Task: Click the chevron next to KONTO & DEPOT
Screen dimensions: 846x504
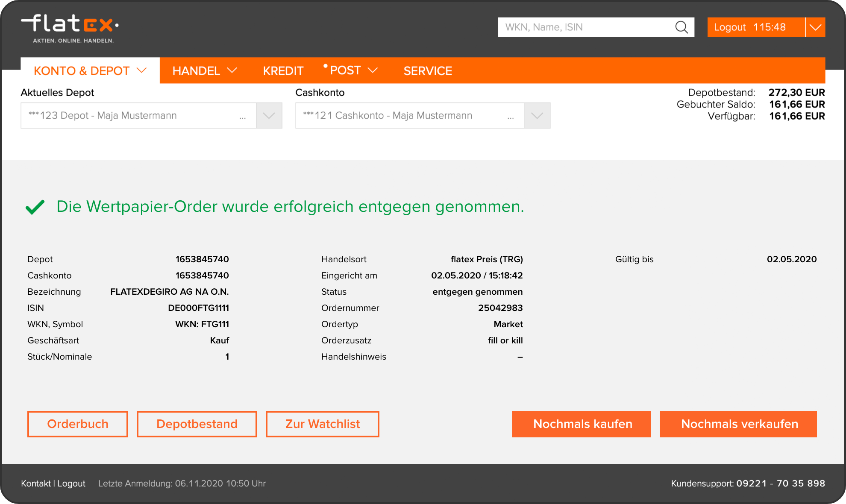Action: [x=141, y=71]
